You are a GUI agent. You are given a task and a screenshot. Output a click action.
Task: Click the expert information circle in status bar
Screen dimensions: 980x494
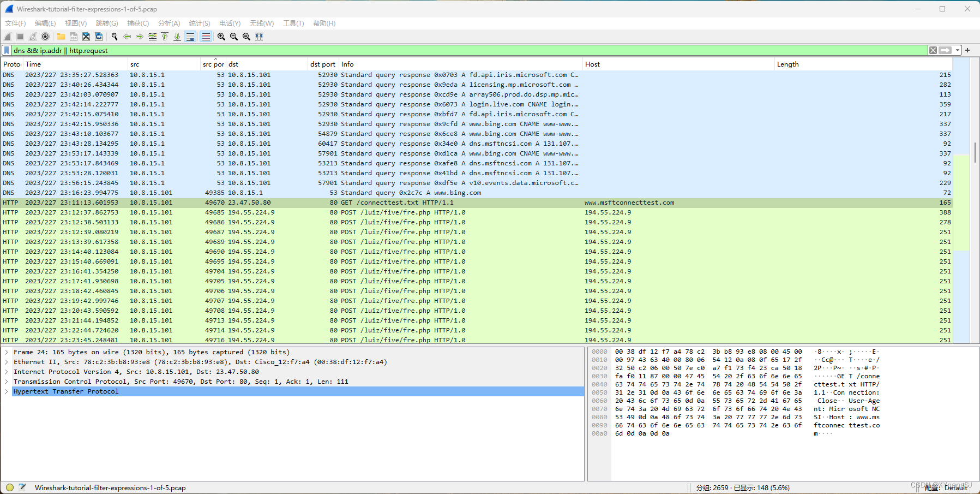10,487
